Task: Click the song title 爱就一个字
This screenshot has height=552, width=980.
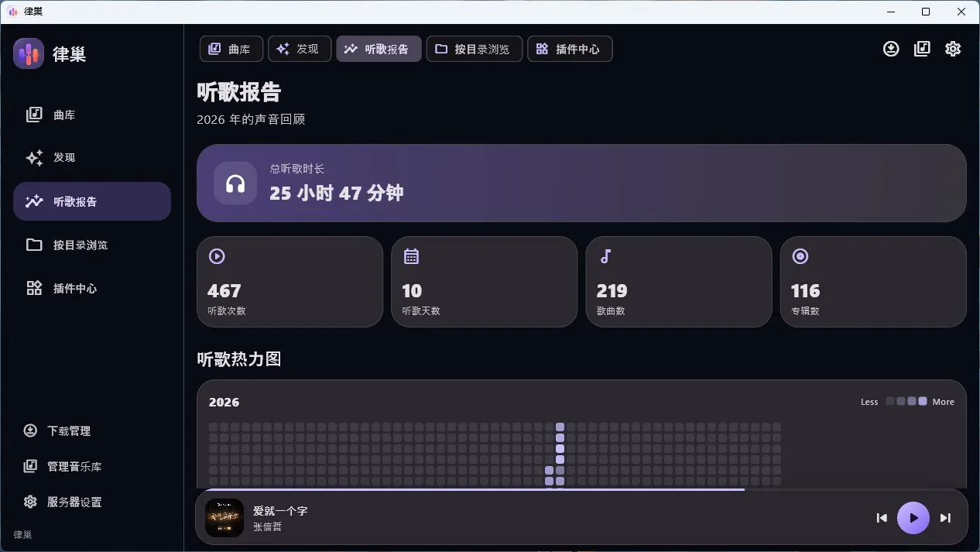Action: [280, 511]
